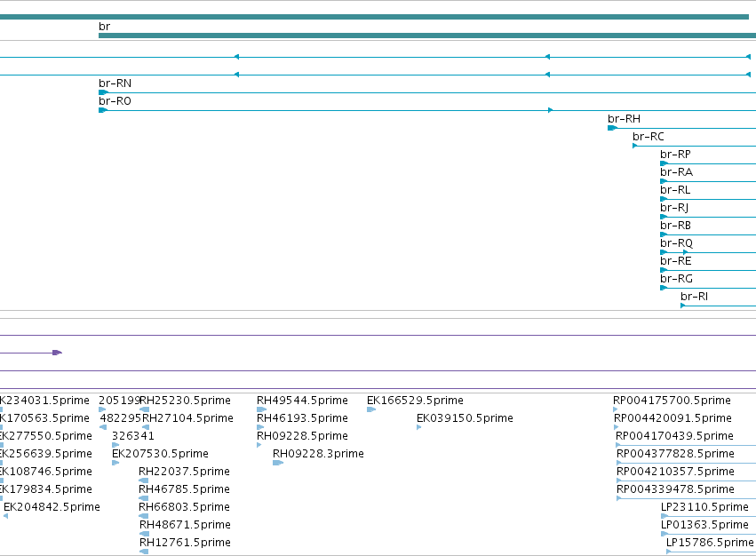
Task: Choose the br-RL transcript label
Action: point(675,190)
